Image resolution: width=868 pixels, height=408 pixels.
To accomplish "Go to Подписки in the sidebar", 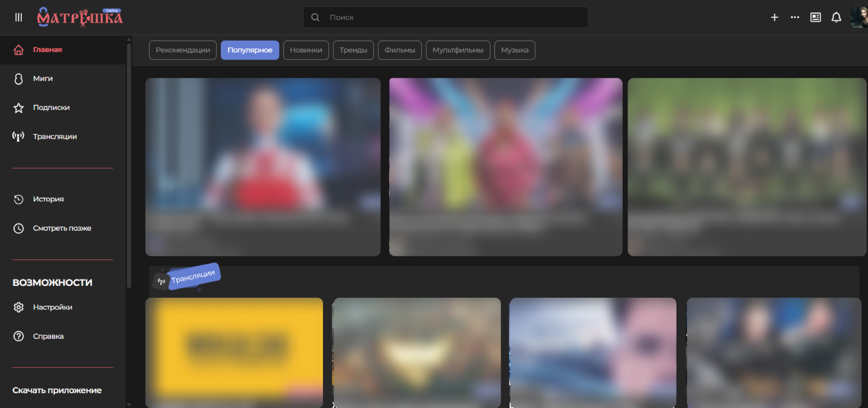I will click(x=51, y=108).
